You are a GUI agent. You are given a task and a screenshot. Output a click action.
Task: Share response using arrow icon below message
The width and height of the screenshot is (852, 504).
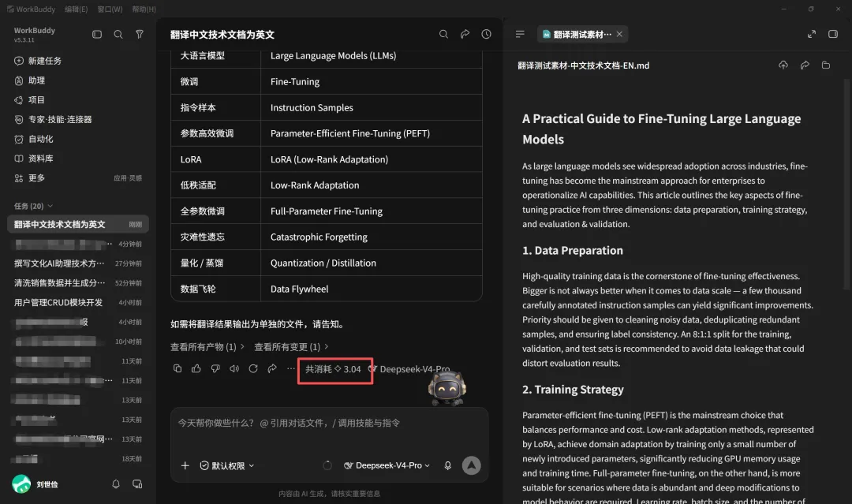[x=272, y=369]
